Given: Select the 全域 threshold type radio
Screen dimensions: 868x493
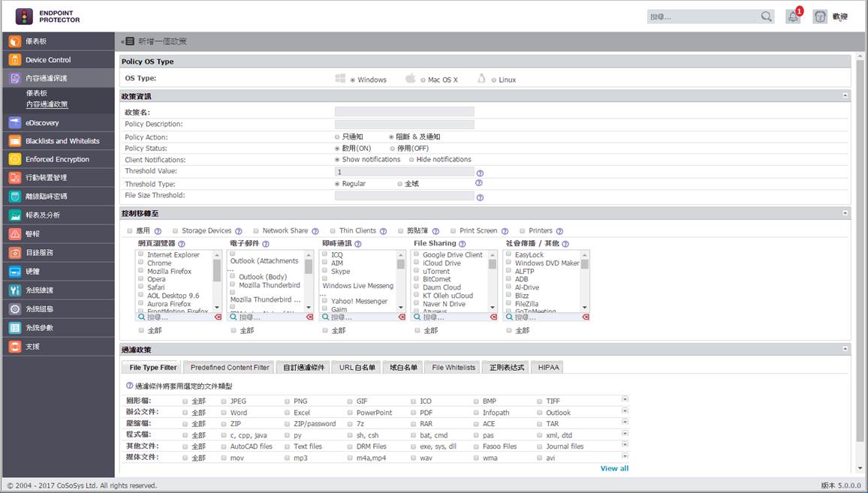Looking at the screenshot, I should (x=399, y=184).
